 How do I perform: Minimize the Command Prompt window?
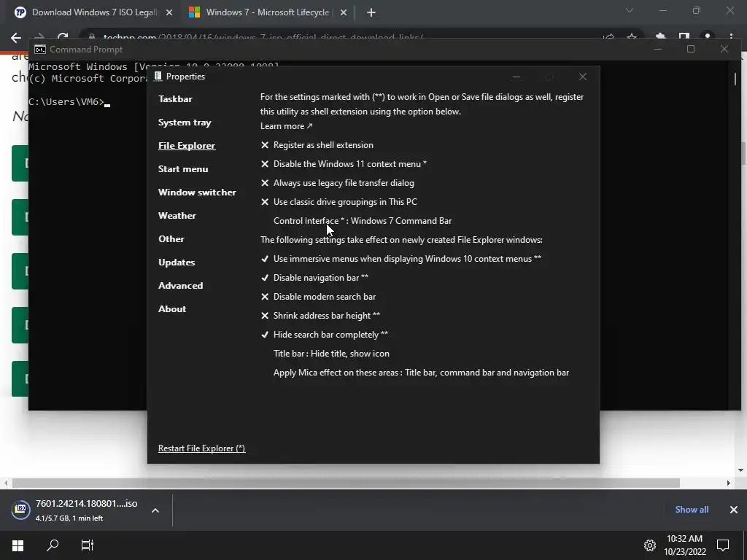[x=658, y=49]
